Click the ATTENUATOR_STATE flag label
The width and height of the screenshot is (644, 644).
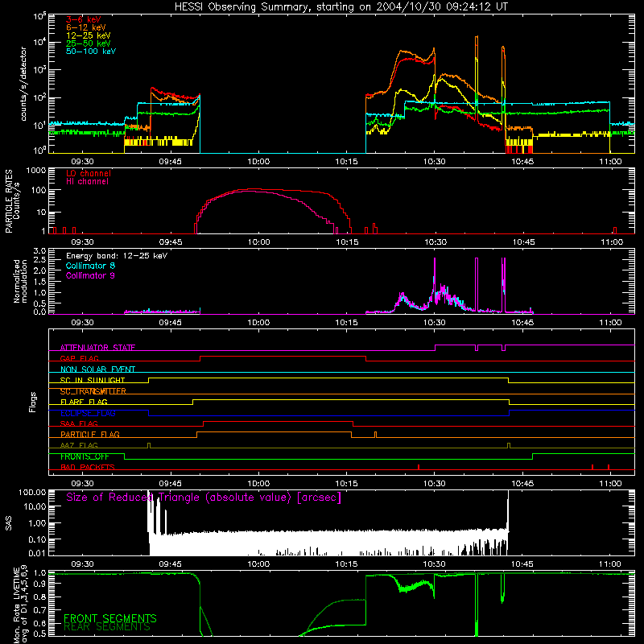97,348
